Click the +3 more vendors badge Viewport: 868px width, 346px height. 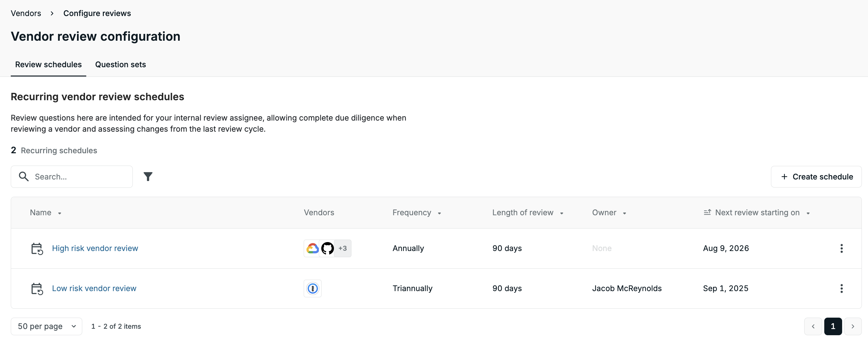coord(343,249)
